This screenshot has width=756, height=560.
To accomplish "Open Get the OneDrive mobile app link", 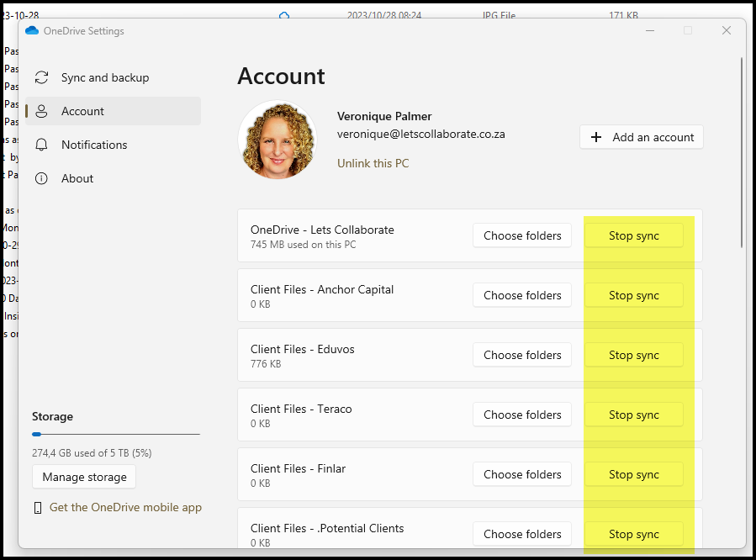I will 125,507.
